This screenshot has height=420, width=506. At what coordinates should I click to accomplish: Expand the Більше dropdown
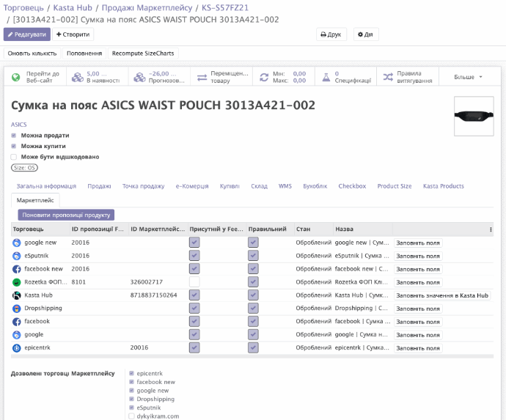click(x=468, y=77)
